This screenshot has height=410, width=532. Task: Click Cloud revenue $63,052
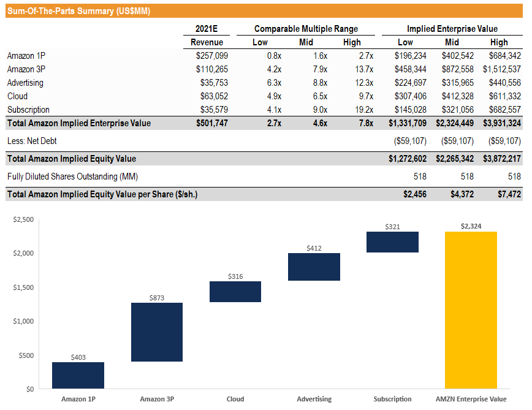click(214, 96)
